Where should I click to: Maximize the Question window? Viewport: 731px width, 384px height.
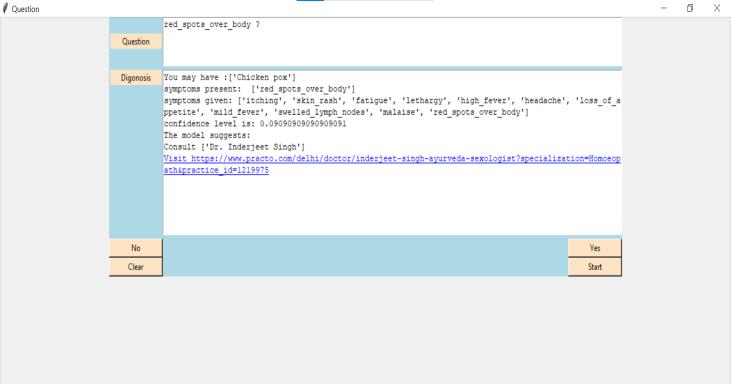pyautogui.click(x=690, y=8)
